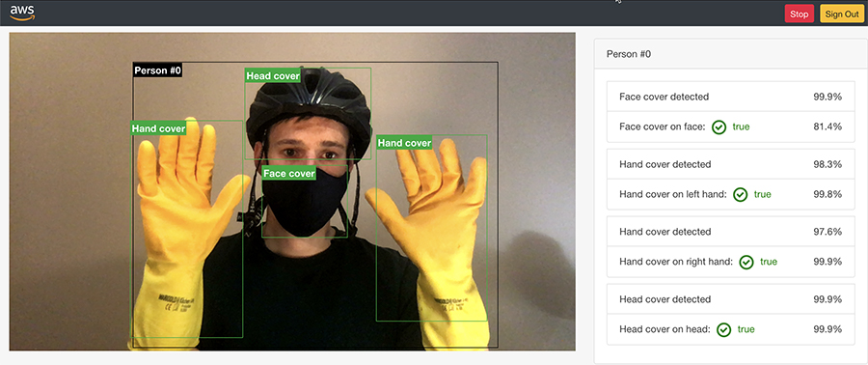
Task: Click the check icon beside Hand cover on right hand
Action: tap(746, 262)
